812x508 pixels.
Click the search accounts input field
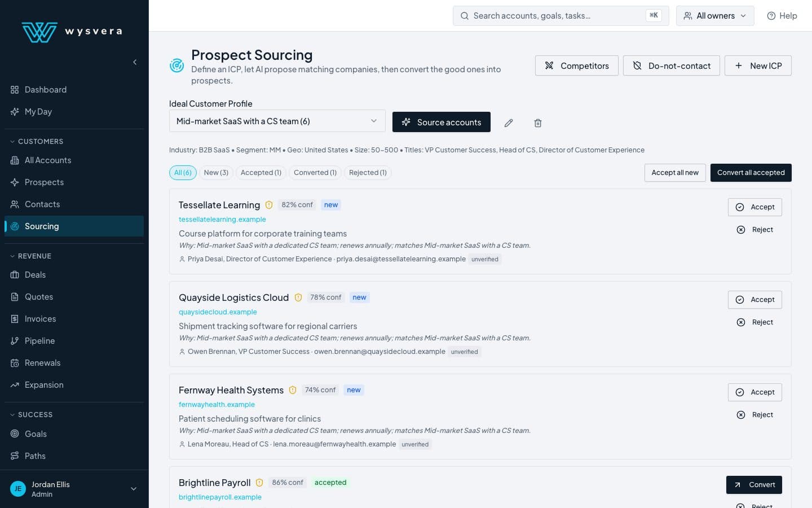click(x=561, y=16)
